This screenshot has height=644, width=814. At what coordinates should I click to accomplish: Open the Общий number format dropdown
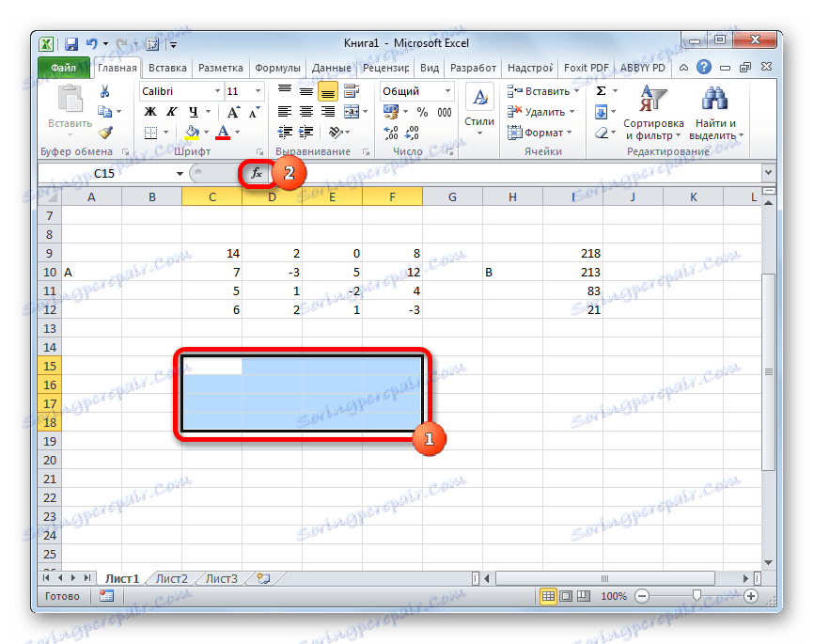(447, 91)
